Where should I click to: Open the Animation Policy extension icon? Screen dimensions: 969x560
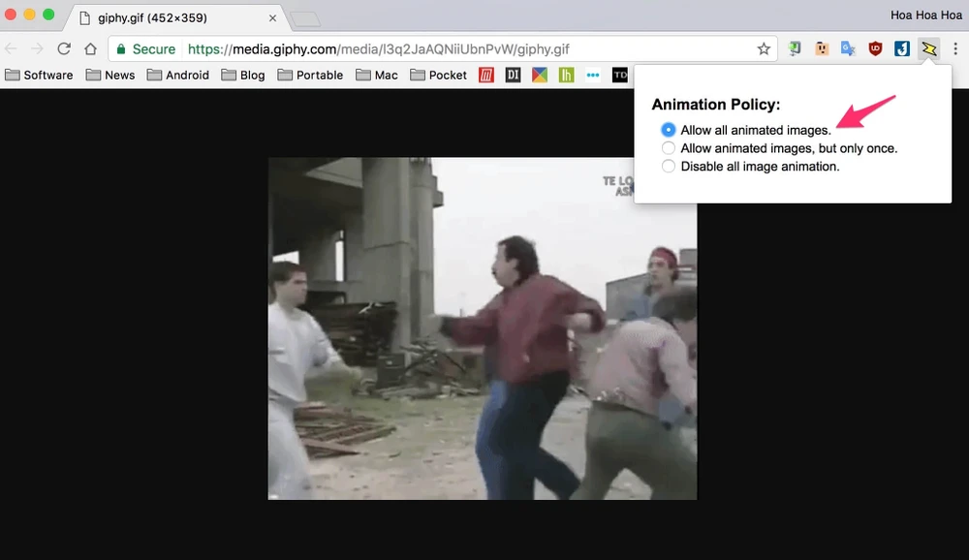[x=929, y=48]
